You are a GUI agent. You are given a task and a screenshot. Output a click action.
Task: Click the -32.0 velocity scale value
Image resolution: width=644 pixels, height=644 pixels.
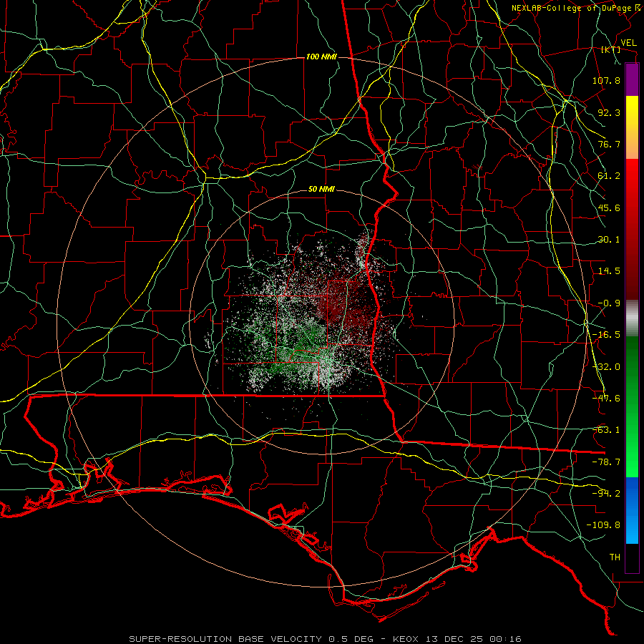pos(606,367)
